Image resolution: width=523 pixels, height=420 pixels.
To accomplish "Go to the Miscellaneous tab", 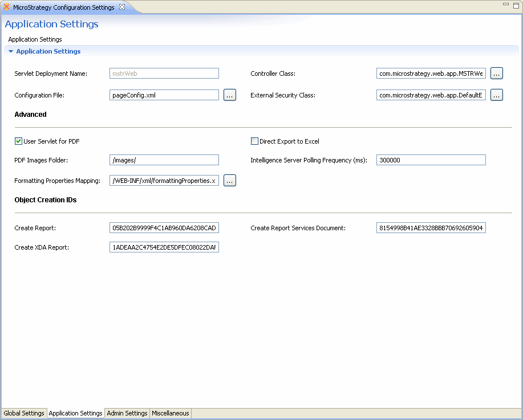I will coord(171,413).
